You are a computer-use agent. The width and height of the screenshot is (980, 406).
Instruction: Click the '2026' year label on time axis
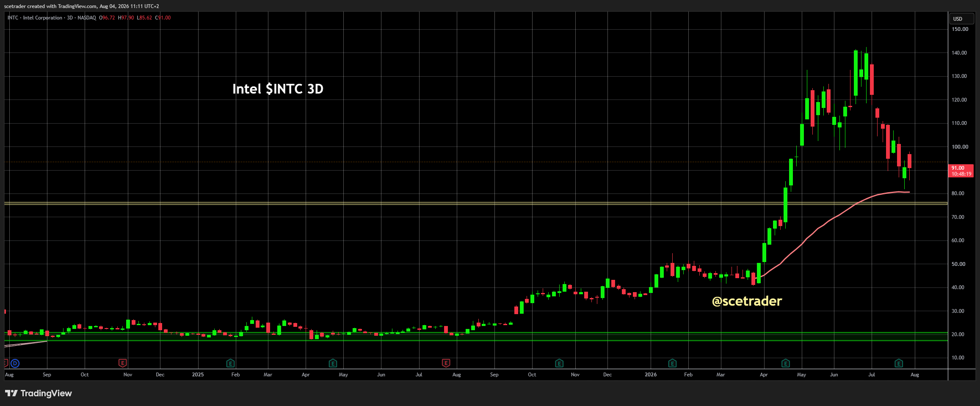coord(651,375)
